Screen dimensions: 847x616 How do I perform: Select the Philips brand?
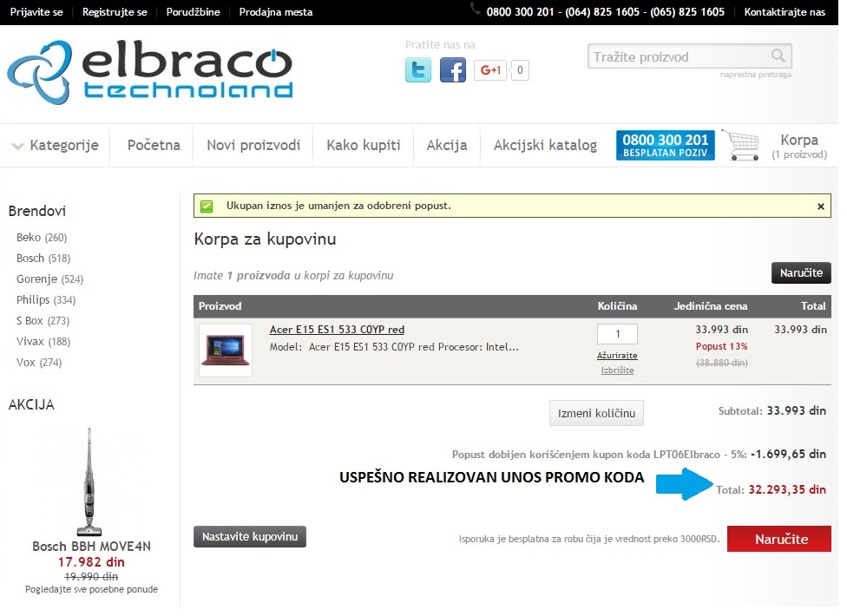(46, 300)
